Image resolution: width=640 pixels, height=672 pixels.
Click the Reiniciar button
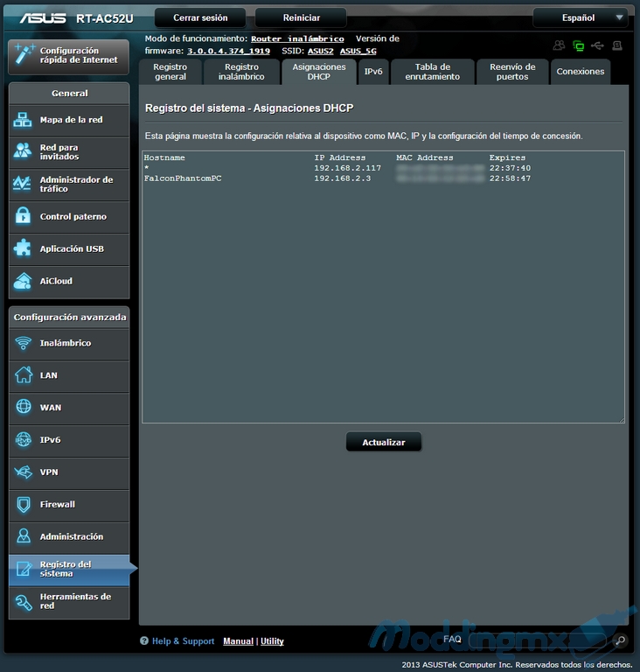[301, 18]
